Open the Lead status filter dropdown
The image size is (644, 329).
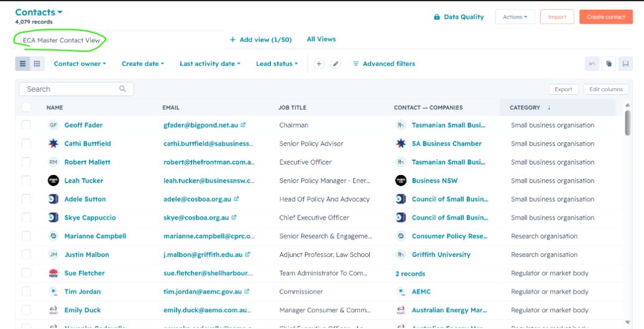click(x=277, y=63)
